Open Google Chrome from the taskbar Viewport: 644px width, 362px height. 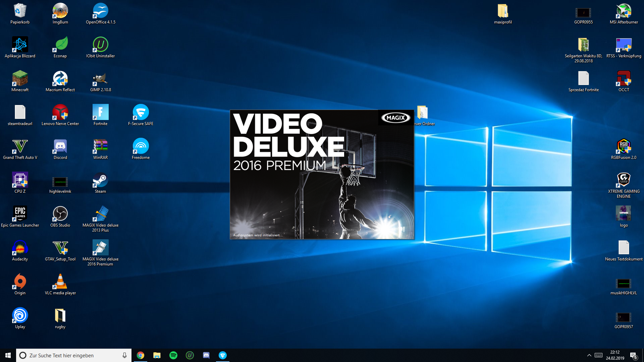click(x=141, y=355)
